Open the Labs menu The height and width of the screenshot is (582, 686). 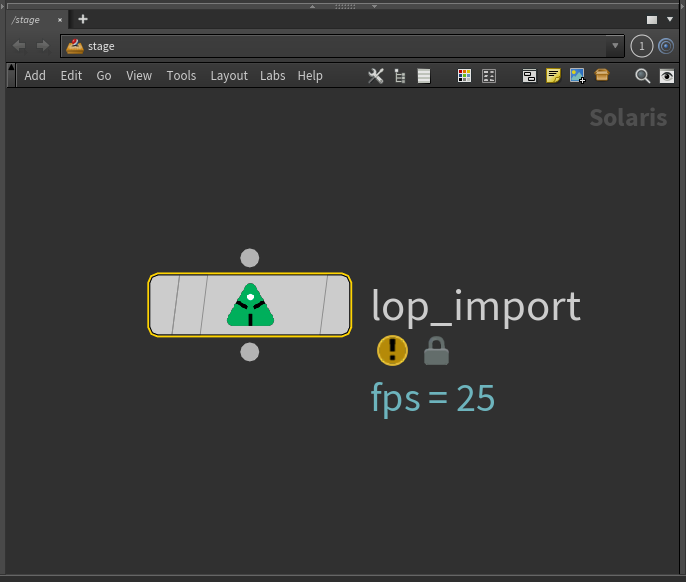(x=273, y=76)
